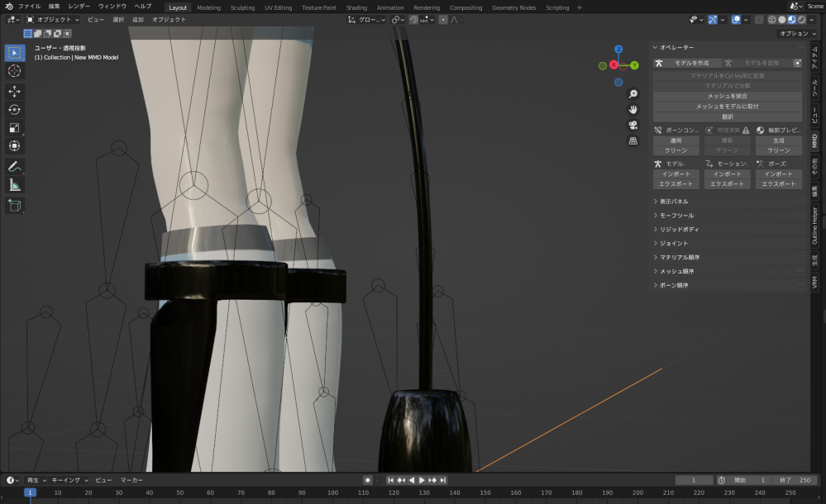Select the 3D Cursor tool

pos(14,71)
